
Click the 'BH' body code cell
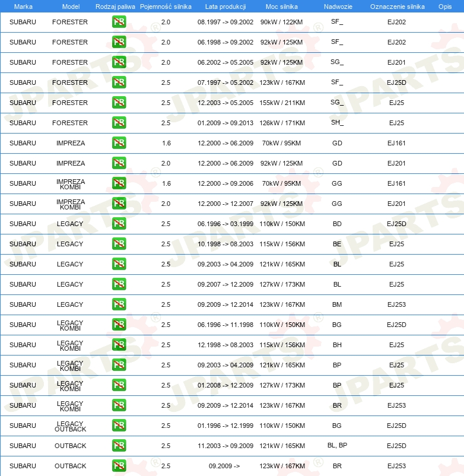click(x=337, y=345)
